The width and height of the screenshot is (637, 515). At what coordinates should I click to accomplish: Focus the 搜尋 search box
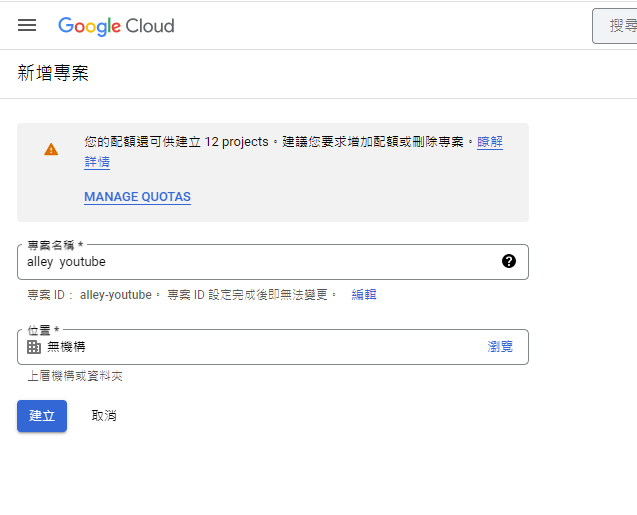pyautogui.click(x=615, y=26)
